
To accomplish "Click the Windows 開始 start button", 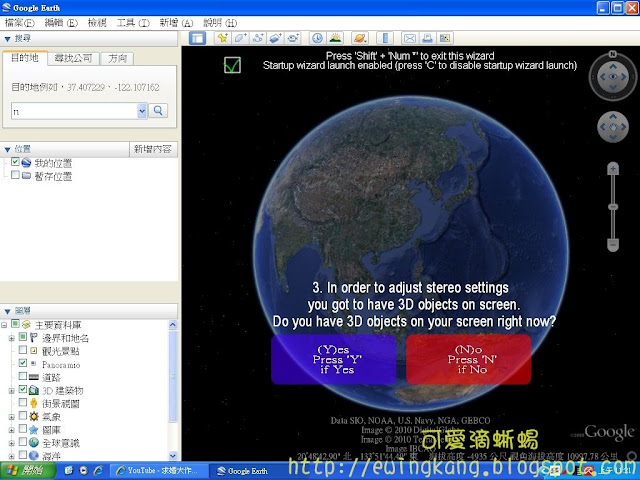I will pos(27,471).
